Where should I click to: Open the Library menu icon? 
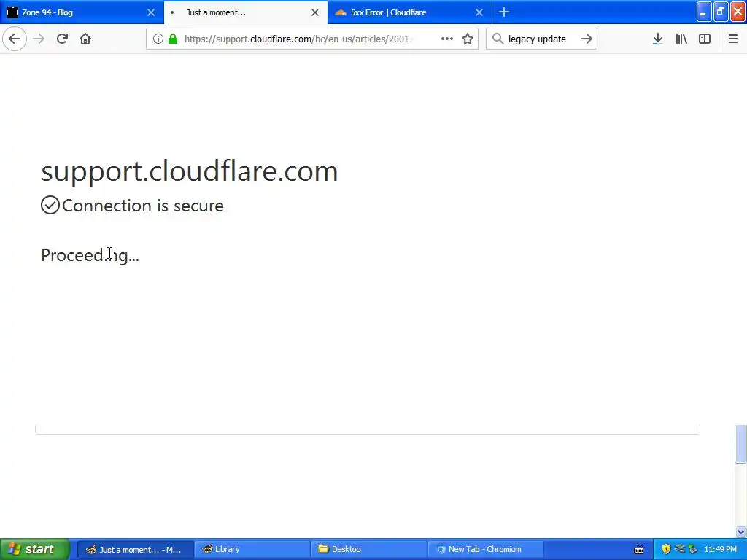pos(681,39)
